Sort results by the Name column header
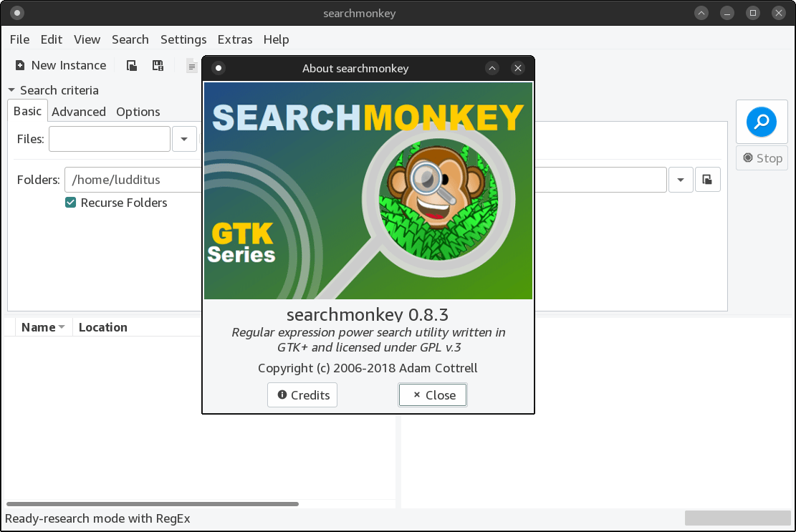Screen dimensions: 796x532 [39, 327]
